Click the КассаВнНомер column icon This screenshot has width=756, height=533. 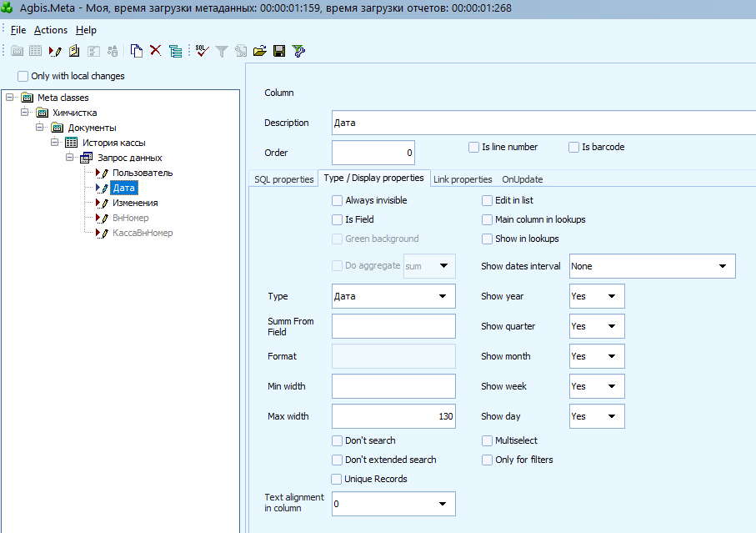tap(102, 233)
